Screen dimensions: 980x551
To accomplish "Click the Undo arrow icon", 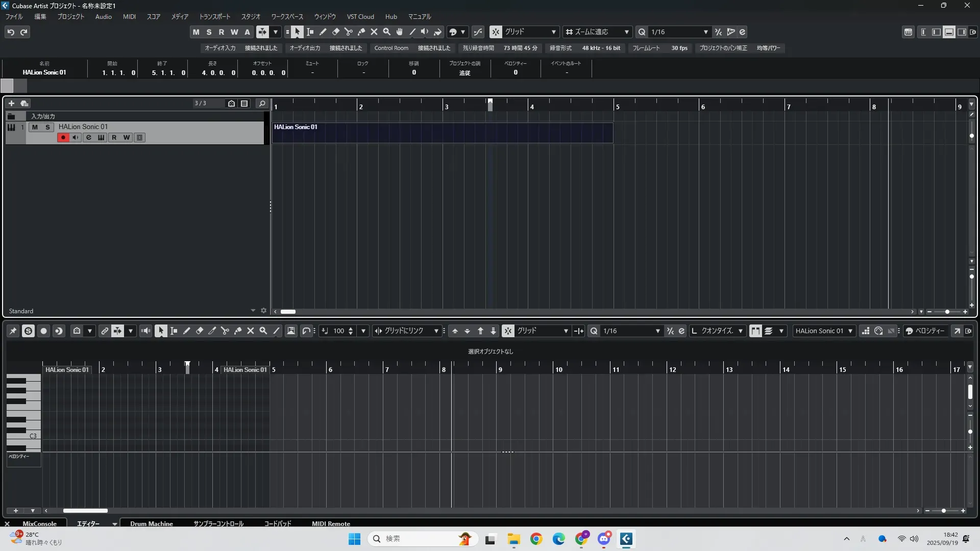I will [x=11, y=32].
